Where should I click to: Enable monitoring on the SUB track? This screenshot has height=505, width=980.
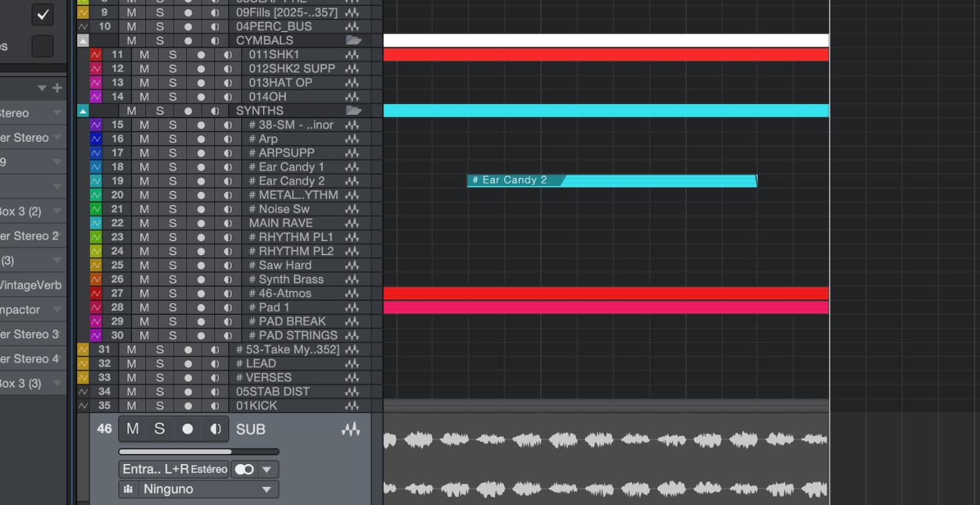pos(215,429)
